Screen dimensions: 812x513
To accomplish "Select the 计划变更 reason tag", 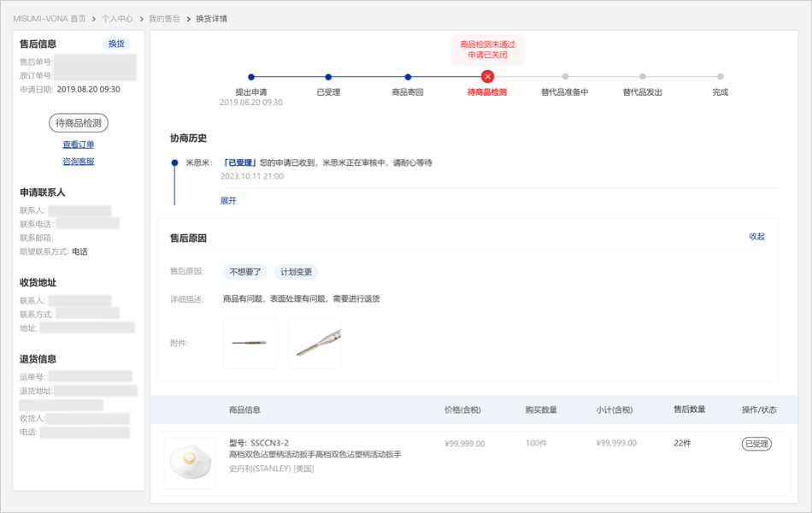I will pyautogui.click(x=296, y=272).
